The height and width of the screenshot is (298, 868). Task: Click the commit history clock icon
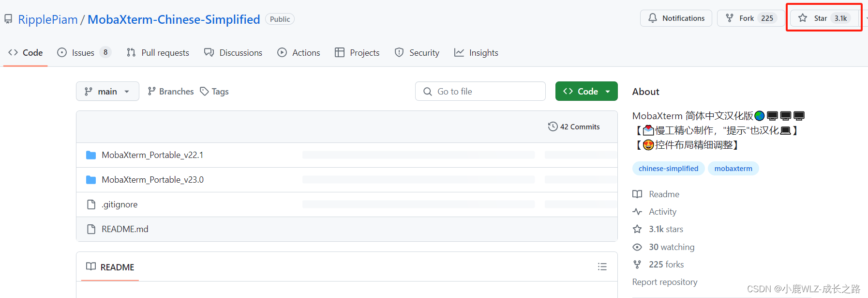pyautogui.click(x=553, y=126)
